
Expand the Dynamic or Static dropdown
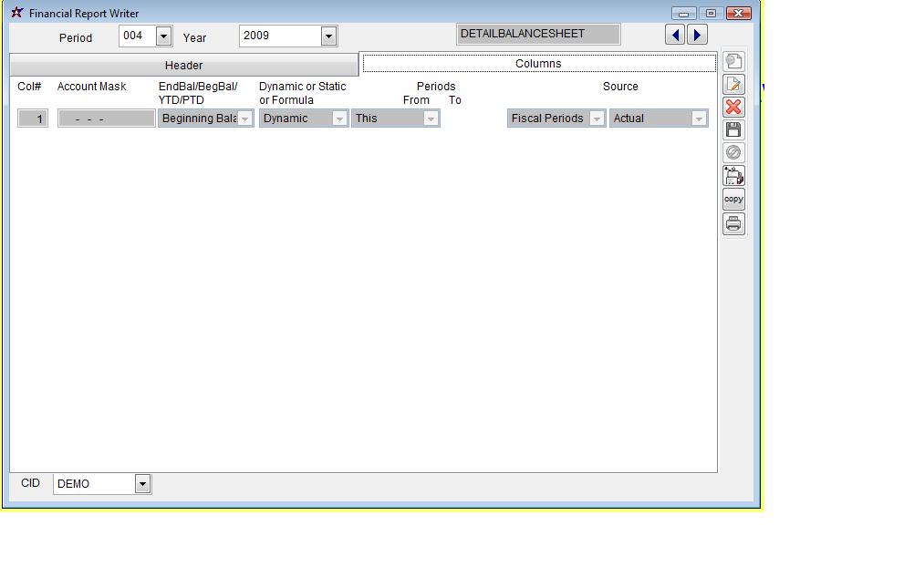click(339, 119)
